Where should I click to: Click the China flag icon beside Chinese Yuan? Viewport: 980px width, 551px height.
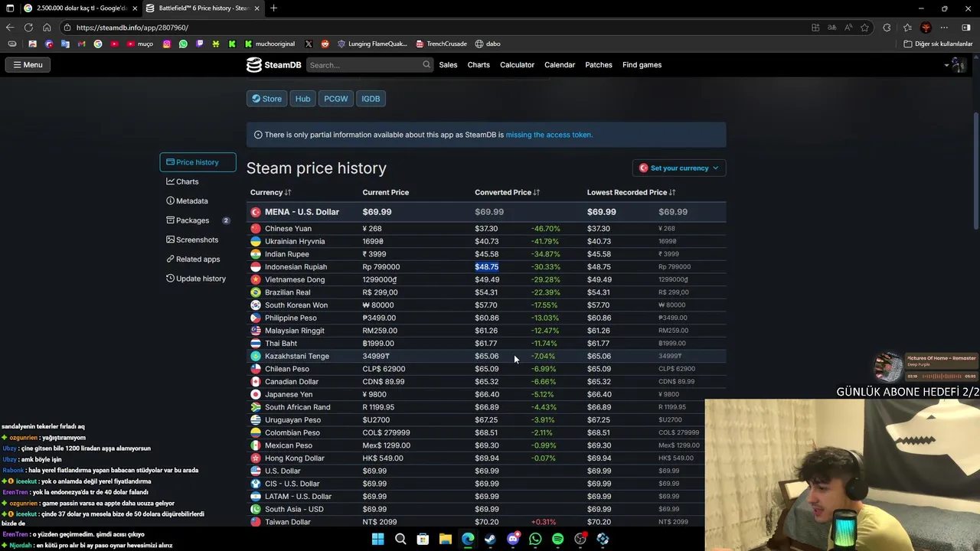pyautogui.click(x=256, y=229)
